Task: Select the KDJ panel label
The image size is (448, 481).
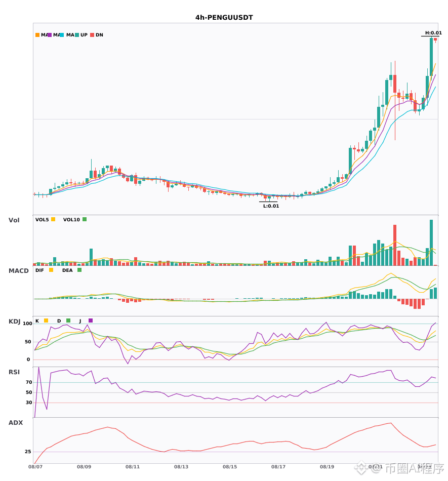Action: [14, 322]
